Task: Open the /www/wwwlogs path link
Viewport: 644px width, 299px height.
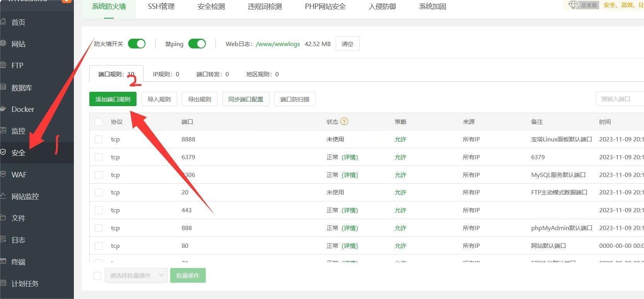Action: [278, 44]
